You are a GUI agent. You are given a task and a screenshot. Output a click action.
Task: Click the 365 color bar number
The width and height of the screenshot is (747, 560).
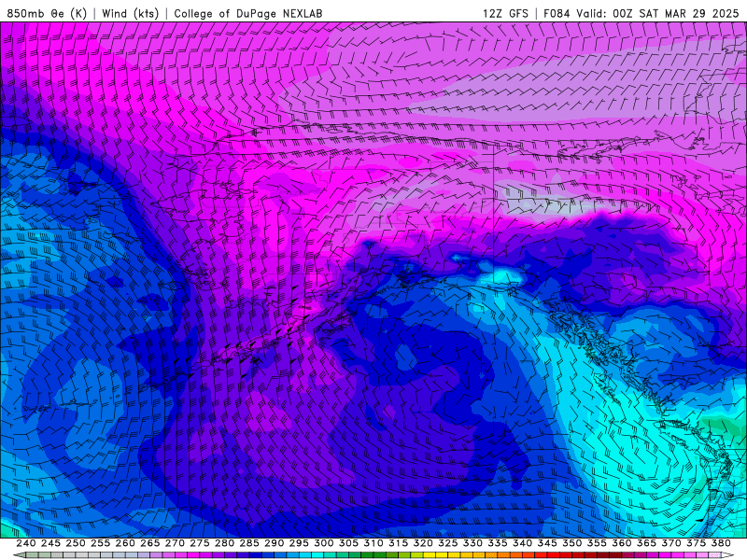[x=646, y=543]
